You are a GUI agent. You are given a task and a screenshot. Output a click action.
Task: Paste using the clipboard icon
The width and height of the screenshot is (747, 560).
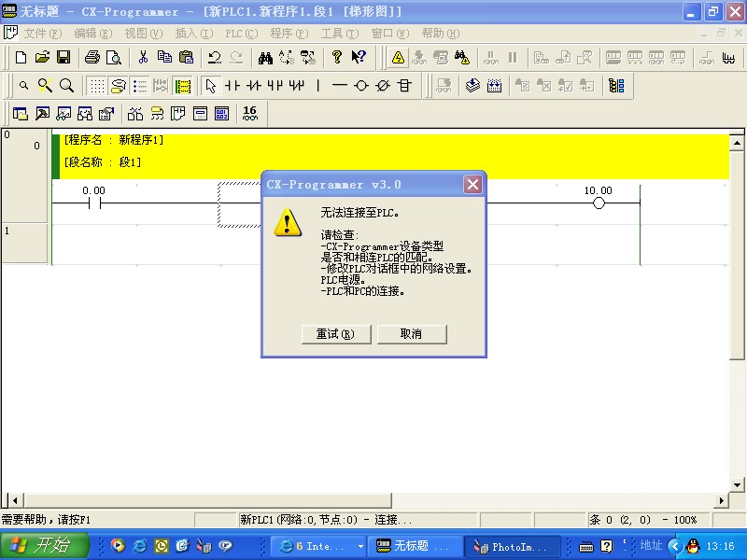click(186, 58)
